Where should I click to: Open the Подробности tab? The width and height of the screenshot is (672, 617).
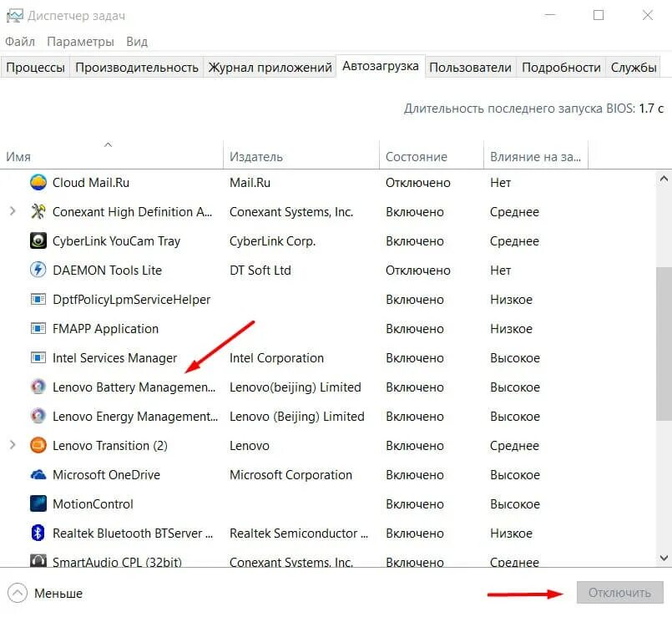(x=561, y=68)
